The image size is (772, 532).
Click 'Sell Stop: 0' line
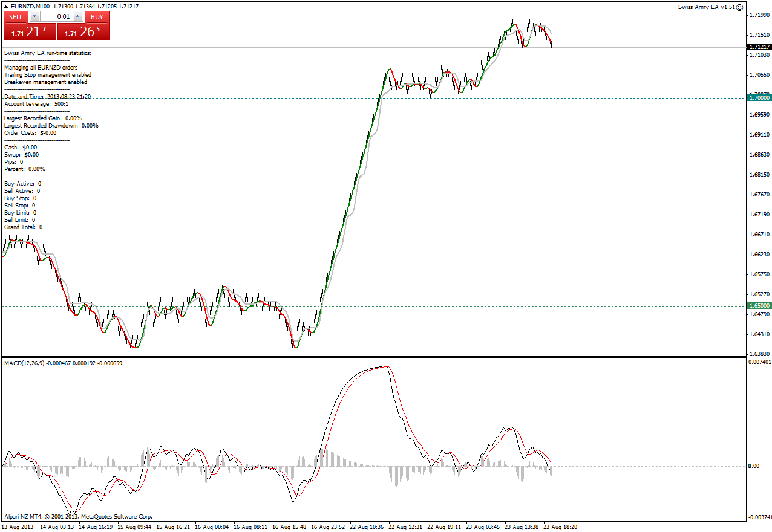[x=19, y=206]
